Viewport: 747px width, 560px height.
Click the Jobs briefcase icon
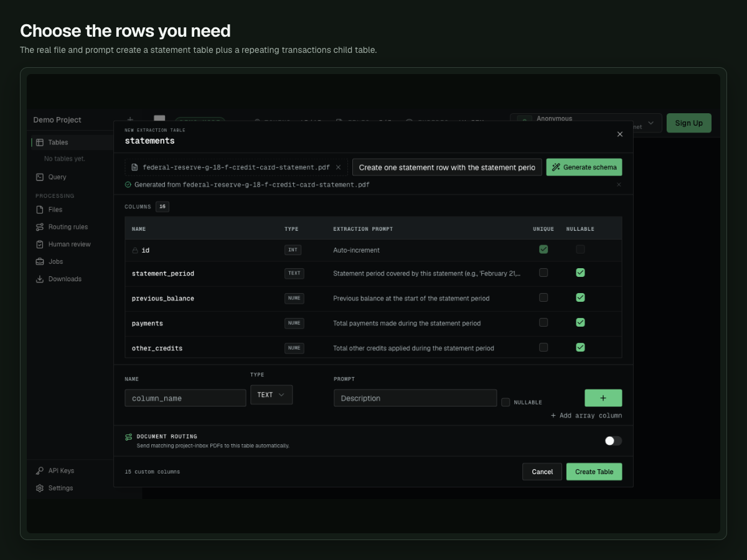click(40, 262)
